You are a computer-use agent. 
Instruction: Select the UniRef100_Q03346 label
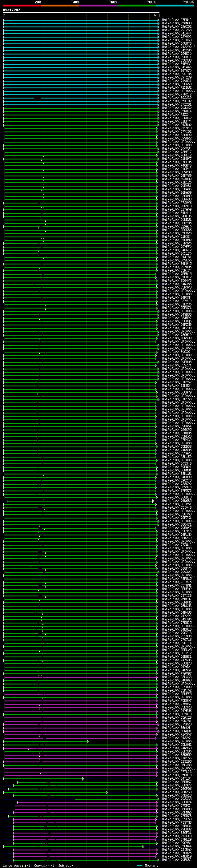[x=176, y=464]
